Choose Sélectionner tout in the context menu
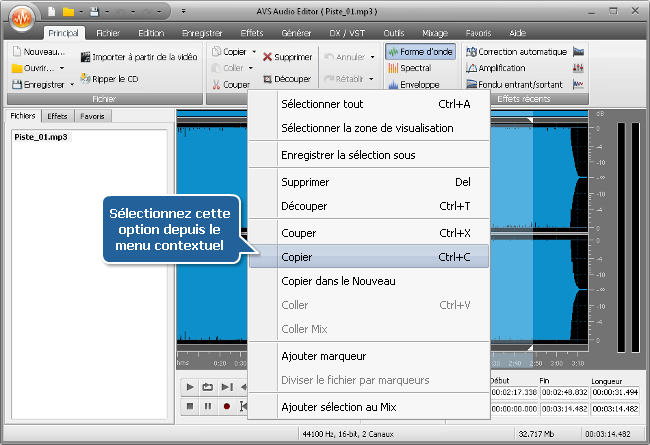Screen dimensions: 650x445 pyautogui.click(x=369, y=104)
